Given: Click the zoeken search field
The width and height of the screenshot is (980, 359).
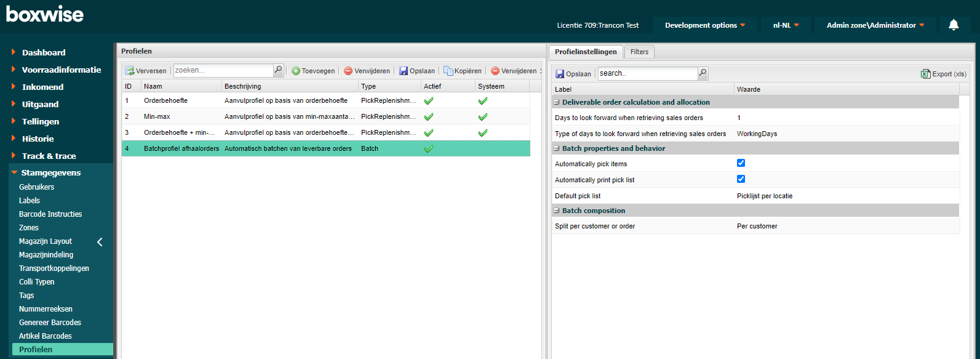Looking at the screenshot, I should pos(223,70).
